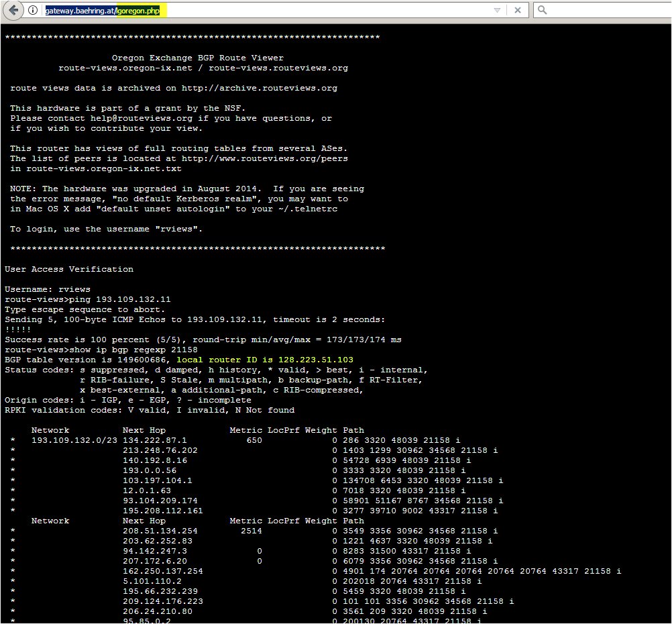Go back using the browser back arrow
The width and height of the screenshot is (672, 624).
(12, 10)
